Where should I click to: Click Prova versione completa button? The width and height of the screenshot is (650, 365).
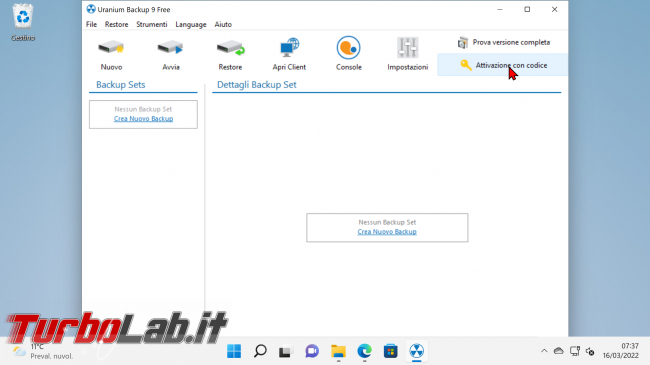(x=503, y=42)
